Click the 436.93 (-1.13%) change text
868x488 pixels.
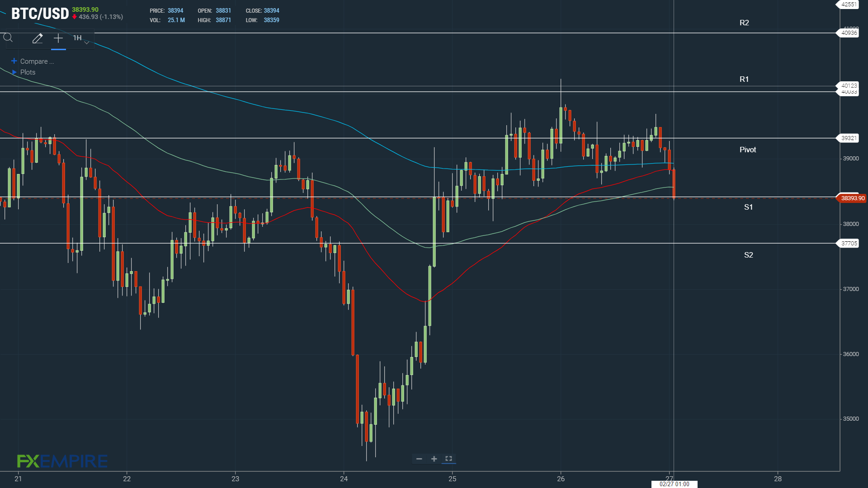[101, 17]
